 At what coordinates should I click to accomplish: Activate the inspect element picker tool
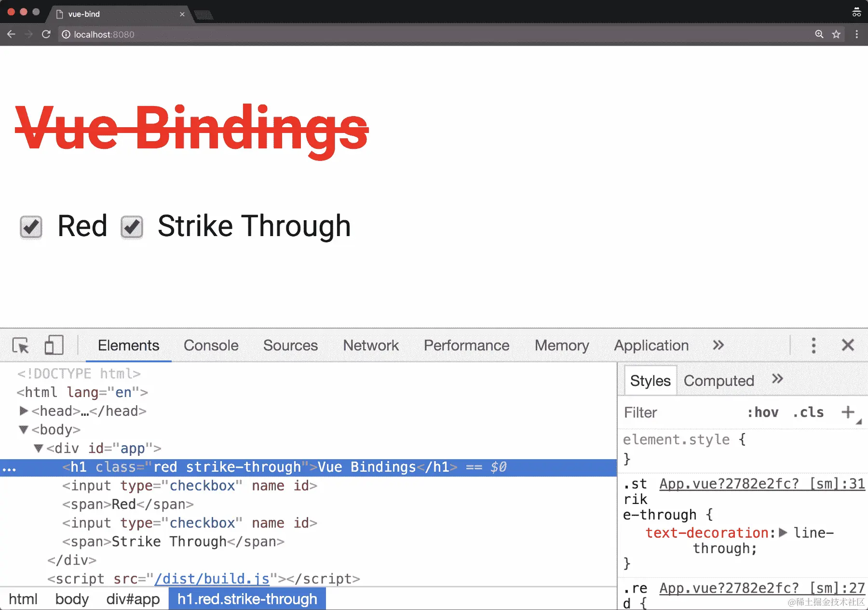coord(21,345)
